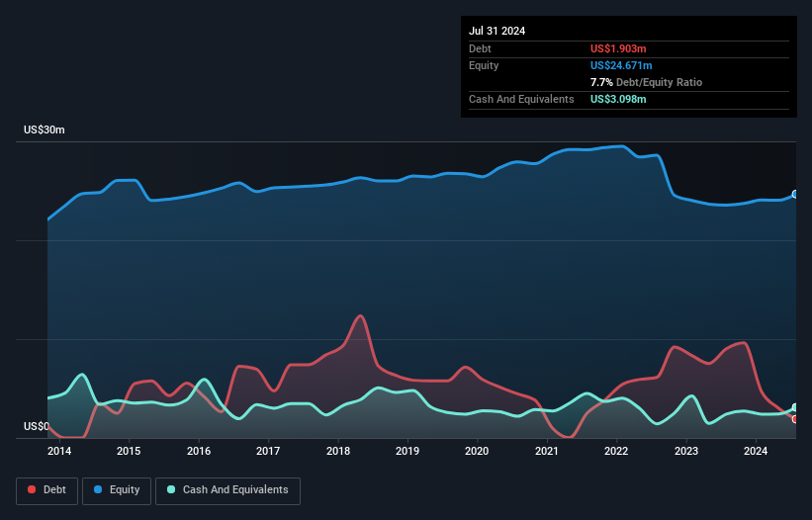Select the 2016 x-axis year label
This screenshot has width=812, height=520.
click(198, 452)
